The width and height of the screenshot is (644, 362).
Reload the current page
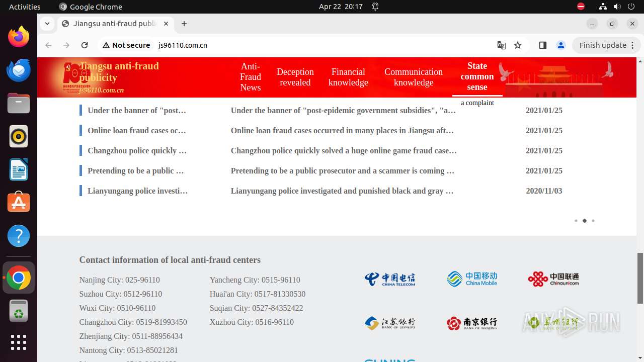coord(85,45)
